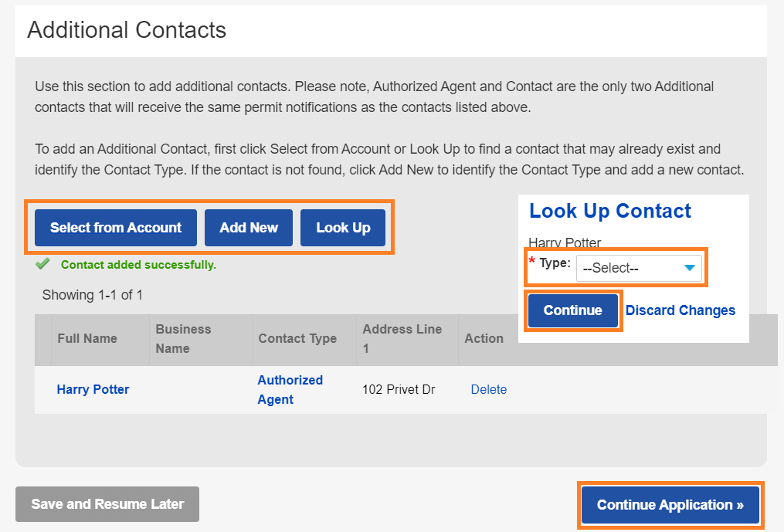Click the Business Name column header
Screen dimensions: 784x532
coord(183,339)
